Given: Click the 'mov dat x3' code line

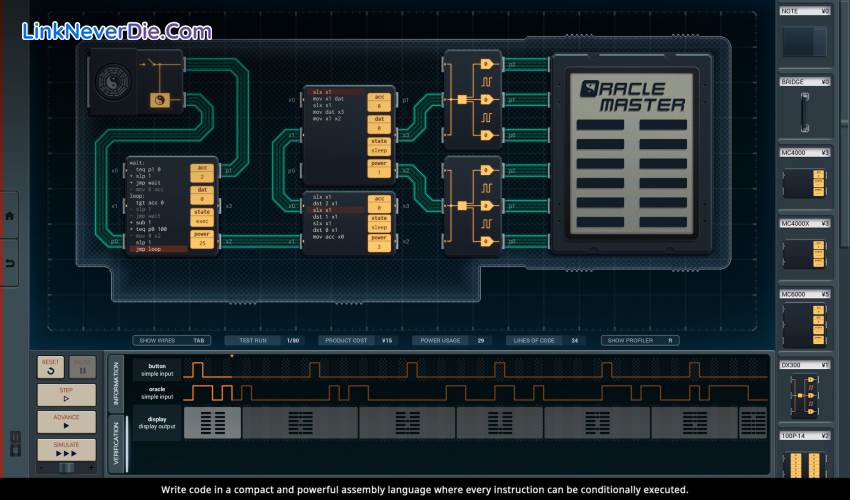Looking at the screenshot, I should pos(328,112).
